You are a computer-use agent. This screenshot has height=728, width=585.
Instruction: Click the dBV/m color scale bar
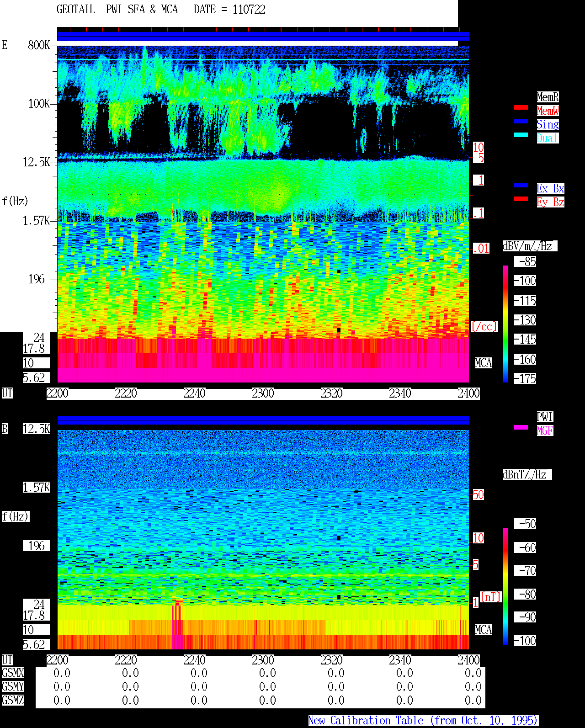tap(505, 324)
